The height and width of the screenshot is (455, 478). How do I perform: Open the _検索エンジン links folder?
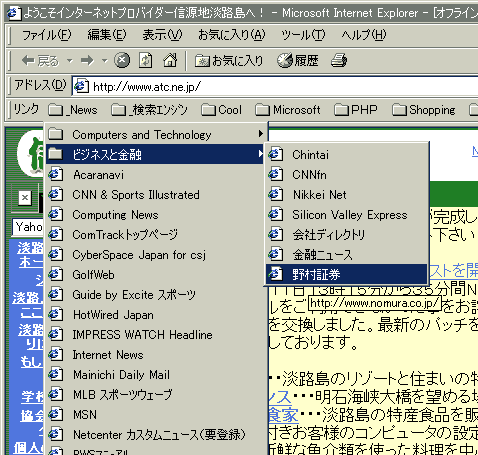(149, 110)
